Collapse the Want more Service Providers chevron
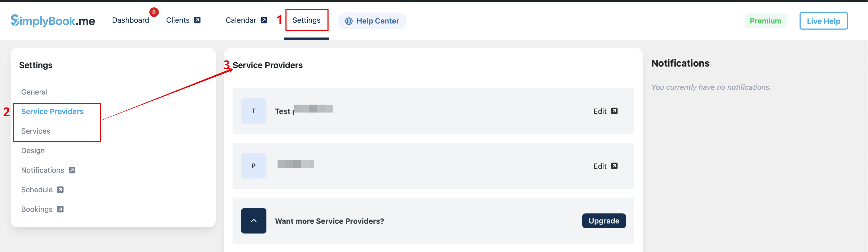Image resolution: width=868 pixels, height=252 pixels. click(x=253, y=221)
